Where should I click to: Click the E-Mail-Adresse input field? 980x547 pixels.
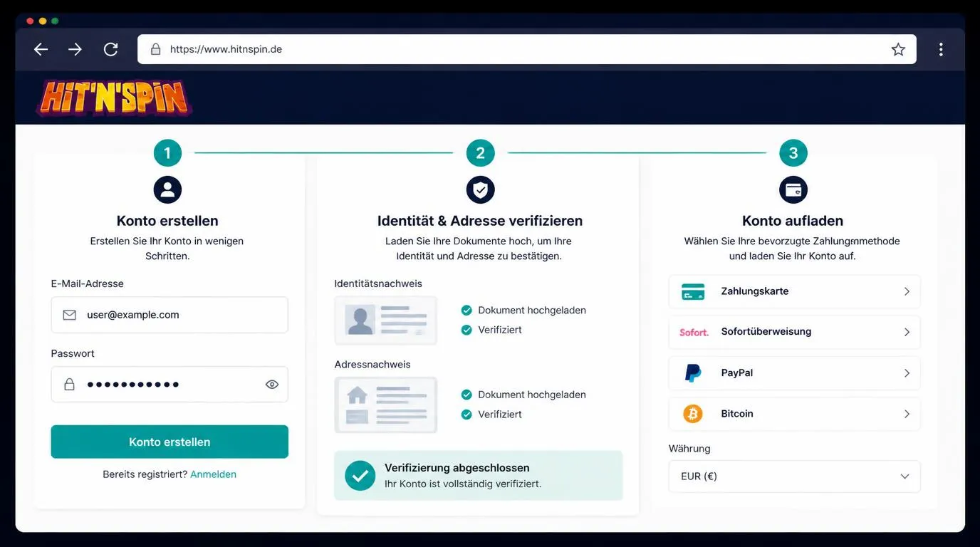click(x=170, y=315)
